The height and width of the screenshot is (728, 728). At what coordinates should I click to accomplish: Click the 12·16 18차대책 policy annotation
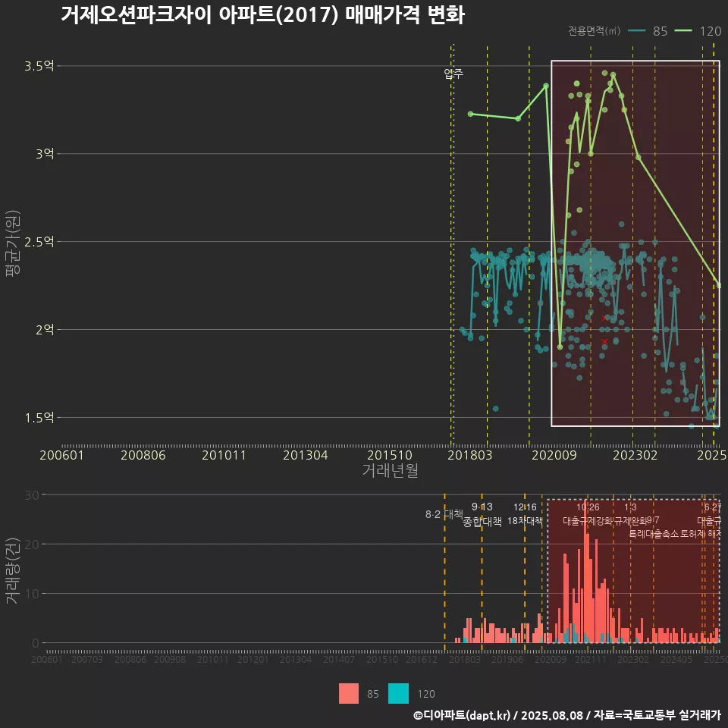[525, 514]
